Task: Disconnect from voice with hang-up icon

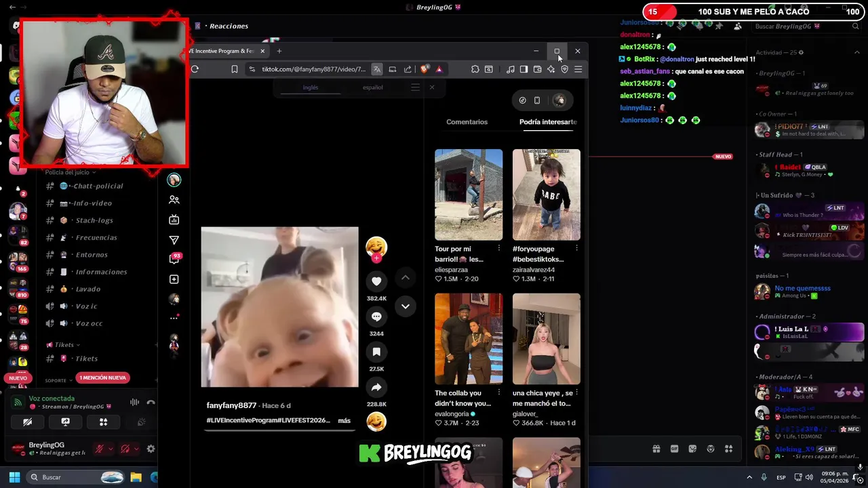Action: click(x=151, y=402)
